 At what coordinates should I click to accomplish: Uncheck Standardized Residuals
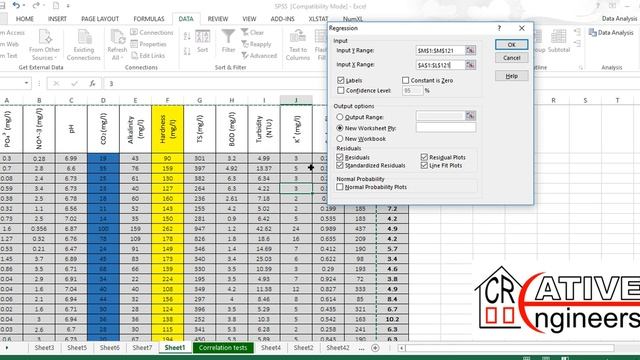[x=340, y=165]
